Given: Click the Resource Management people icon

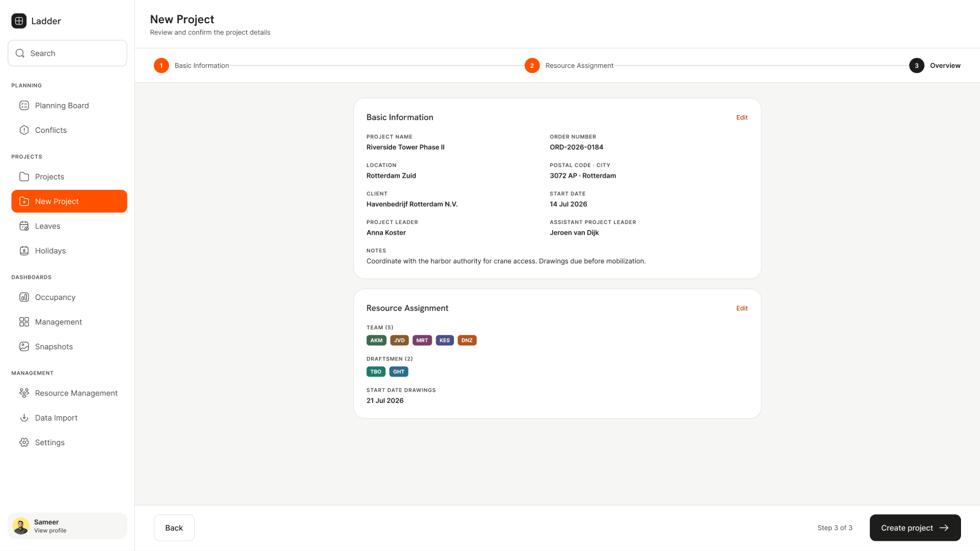Looking at the screenshot, I should pos(24,393).
